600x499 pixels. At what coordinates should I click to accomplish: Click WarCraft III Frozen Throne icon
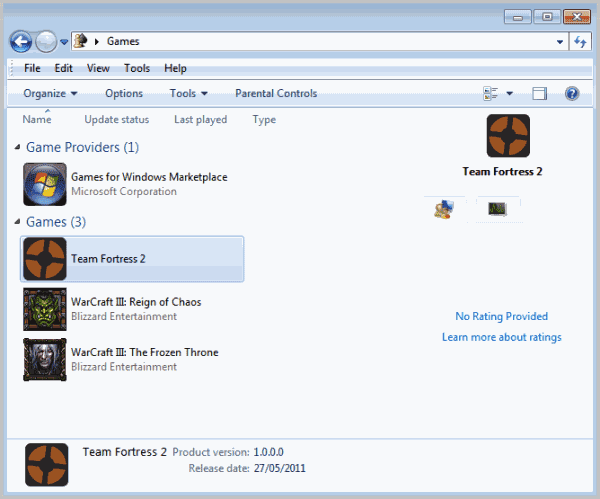pyautogui.click(x=45, y=359)
